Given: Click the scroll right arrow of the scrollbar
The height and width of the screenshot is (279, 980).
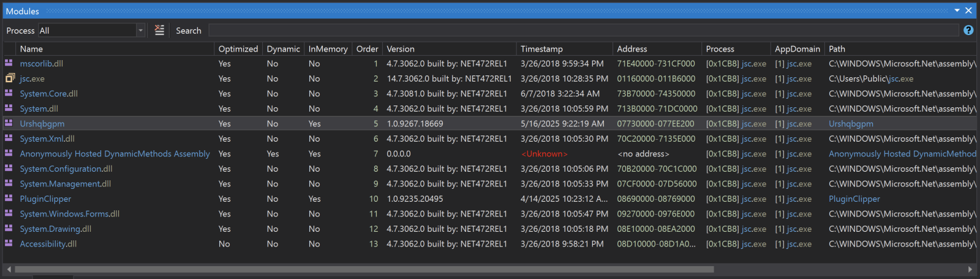Looking at the screenshot, I should (970, 269).
